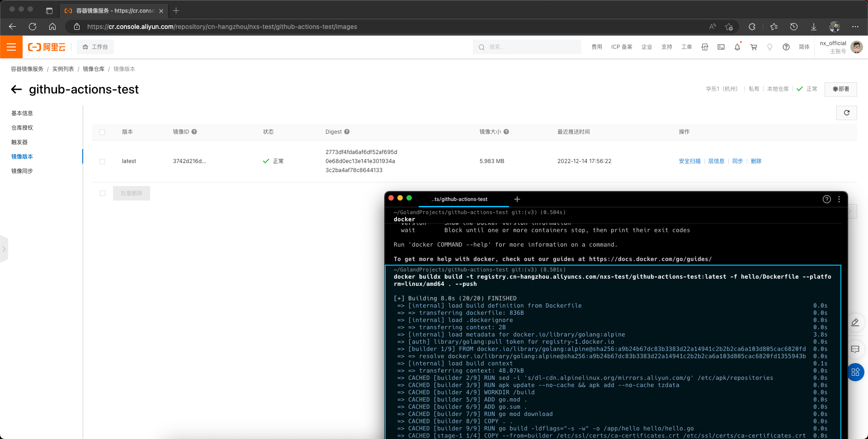Open browser history icon
This screenshot has height=439, width=868.
point(794,27)
